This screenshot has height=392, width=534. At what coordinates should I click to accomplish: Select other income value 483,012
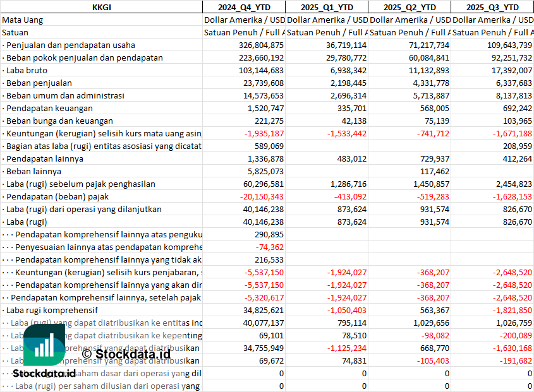352,158
